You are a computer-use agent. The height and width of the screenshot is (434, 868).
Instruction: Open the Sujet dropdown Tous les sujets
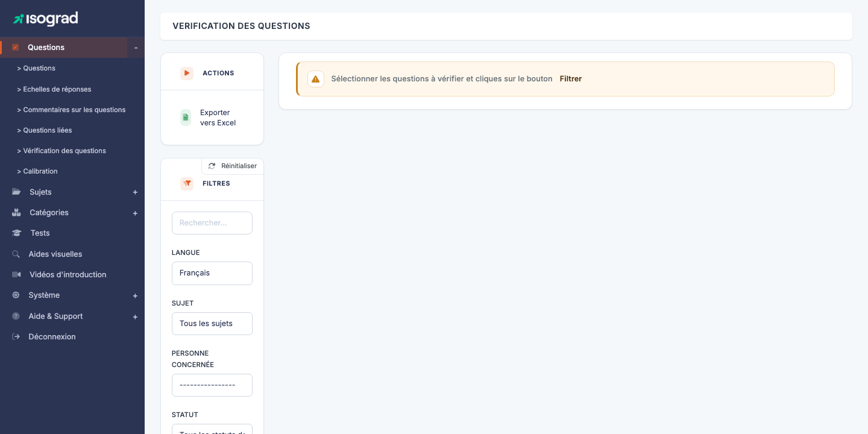(212, 324)
